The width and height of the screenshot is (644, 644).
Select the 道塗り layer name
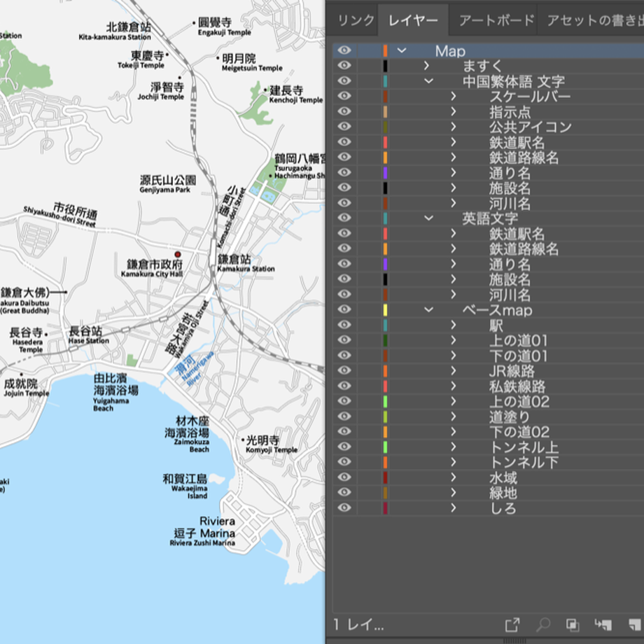click(x=510, y=416)
